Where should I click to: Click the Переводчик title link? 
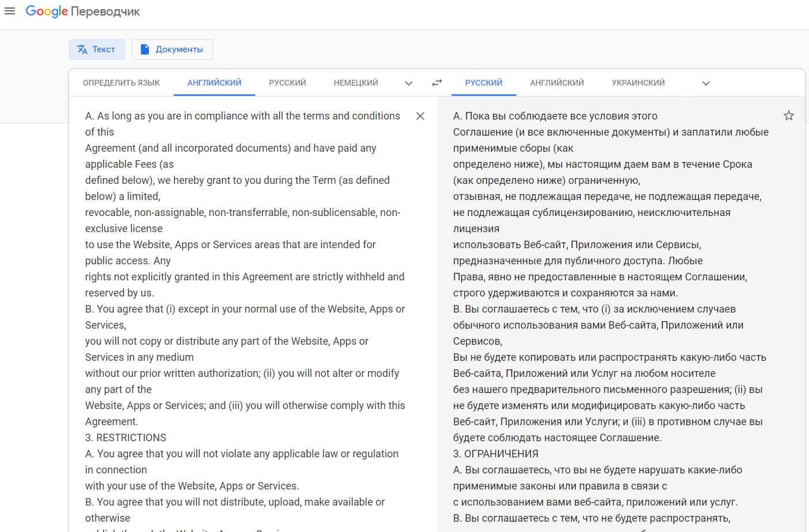coord(106,11)
